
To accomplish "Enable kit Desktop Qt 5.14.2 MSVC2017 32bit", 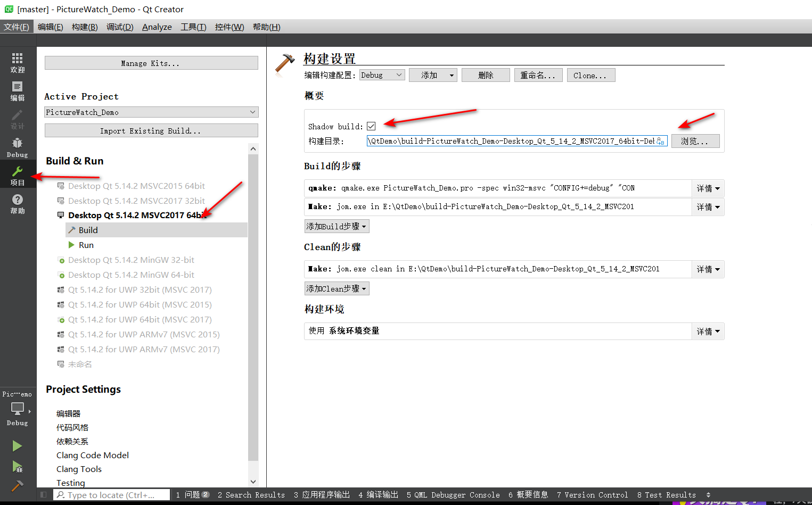I will pyautogui.click(x=136, y=201).
